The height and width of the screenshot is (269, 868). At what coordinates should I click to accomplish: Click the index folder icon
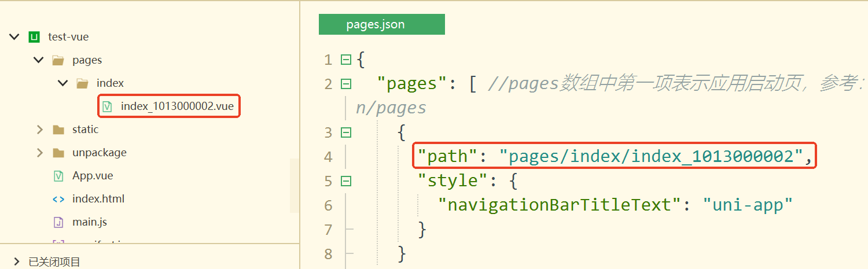(x=82, y=83)
